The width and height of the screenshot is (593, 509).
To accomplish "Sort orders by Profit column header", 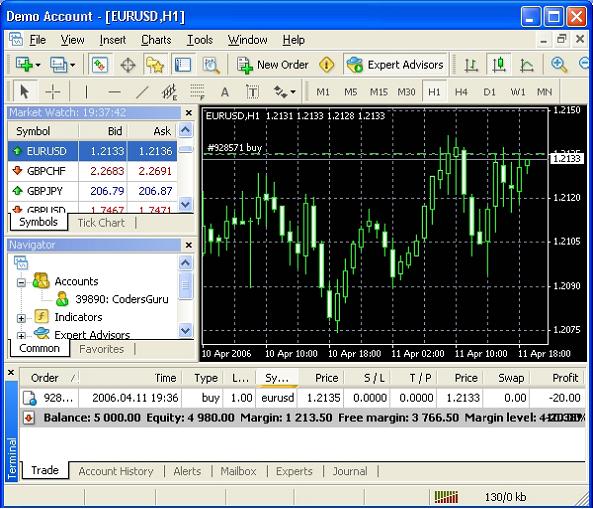I will (558, 378).
